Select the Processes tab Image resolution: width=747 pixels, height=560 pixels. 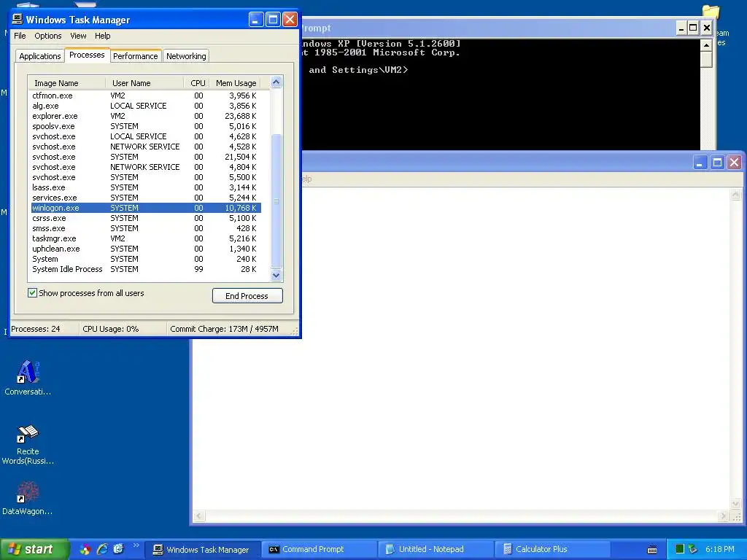87,55
